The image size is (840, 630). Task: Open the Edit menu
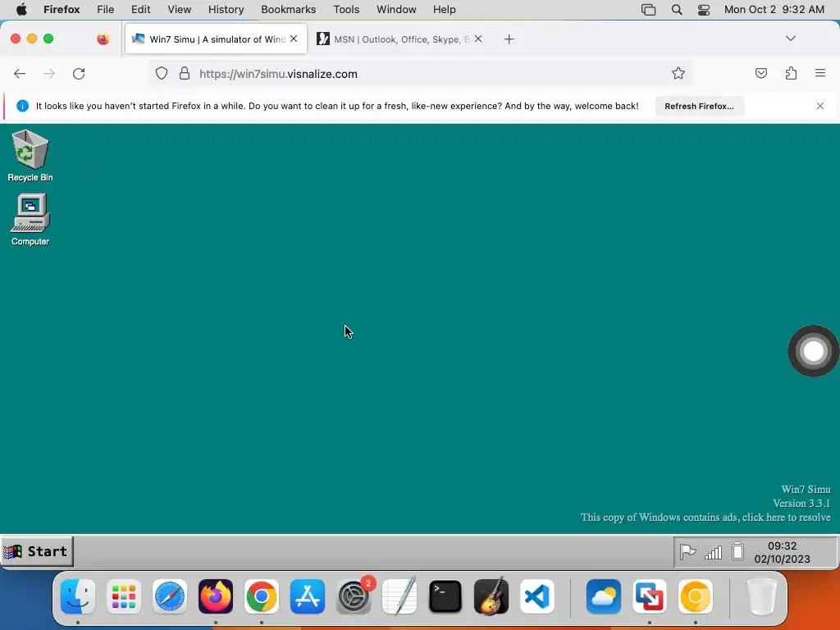(x=140, y=10)
